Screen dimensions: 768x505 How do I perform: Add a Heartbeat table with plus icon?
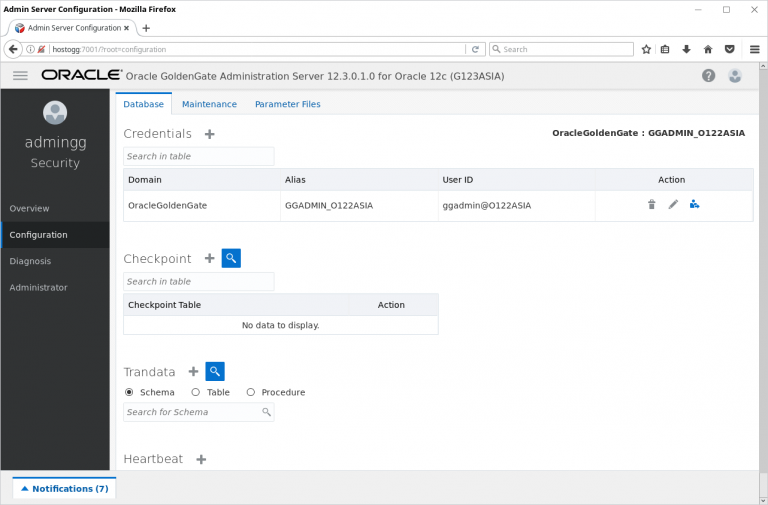201,459
